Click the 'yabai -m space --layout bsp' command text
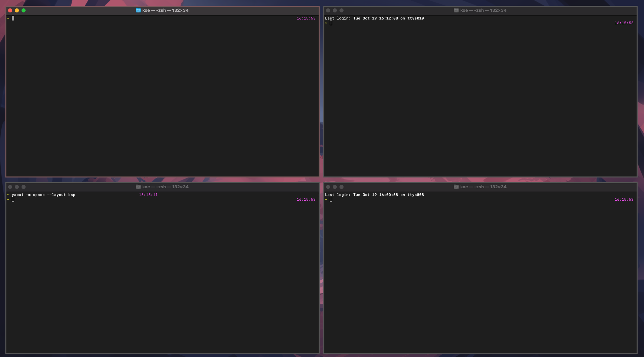 [x=44, y=194]
